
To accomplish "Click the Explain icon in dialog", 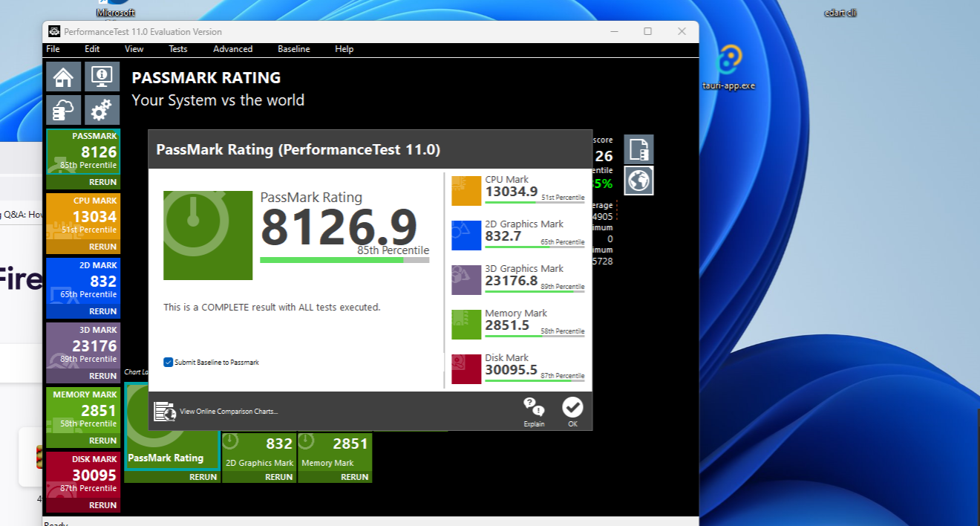I will [534, 411].
